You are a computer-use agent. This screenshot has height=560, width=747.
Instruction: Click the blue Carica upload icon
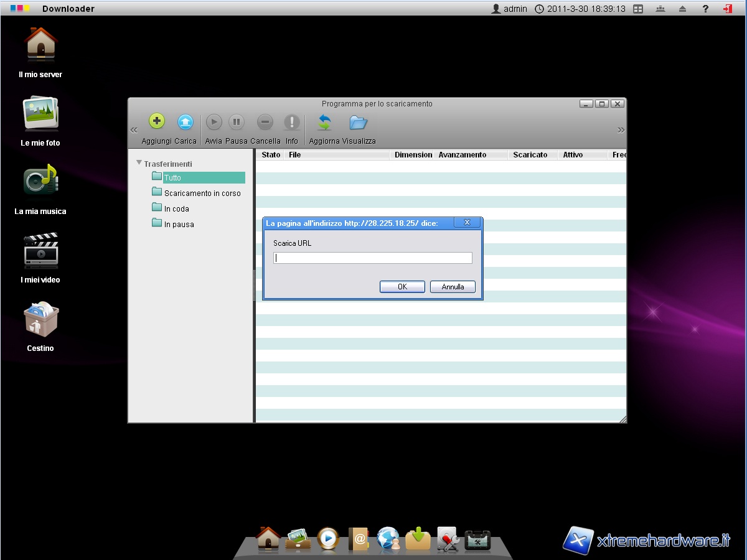click(186, 122)
